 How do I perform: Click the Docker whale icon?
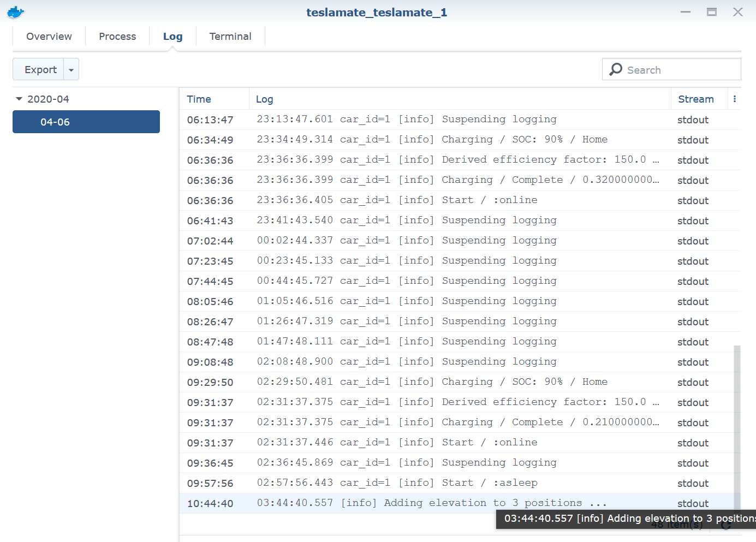15,12
